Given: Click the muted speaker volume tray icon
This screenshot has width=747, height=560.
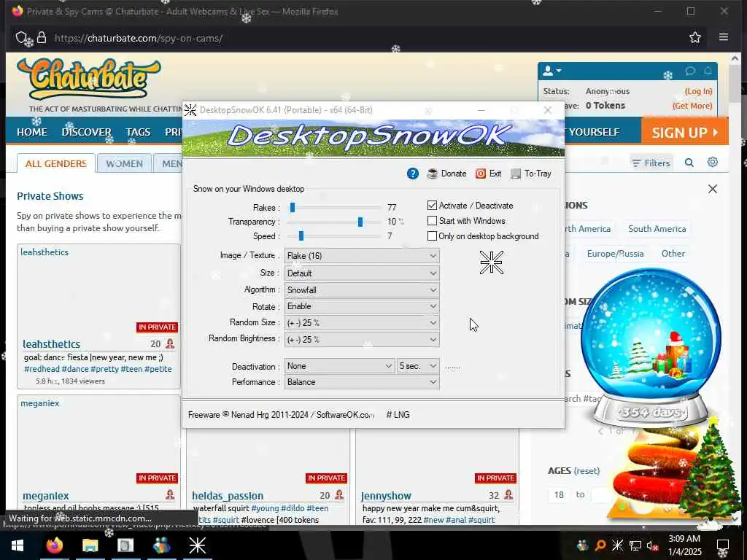Looking at the screenshot, I should click(652, 545).
